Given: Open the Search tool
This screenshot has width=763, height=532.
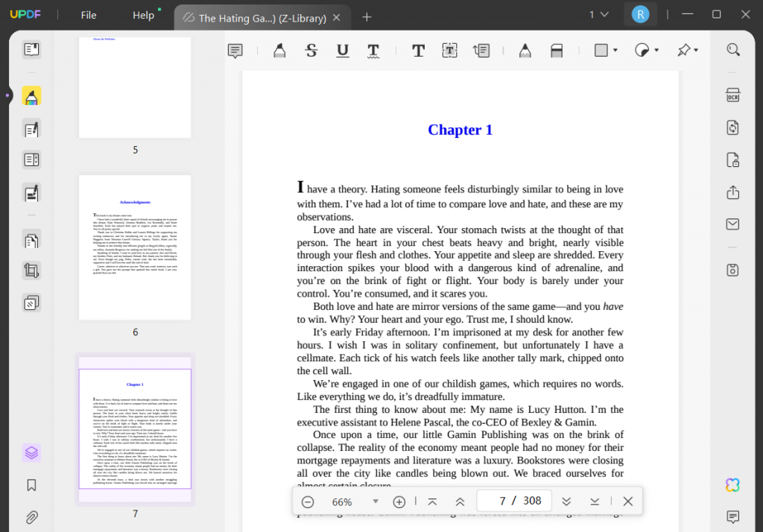Looking at the screenshot, I should click(732, 48).
